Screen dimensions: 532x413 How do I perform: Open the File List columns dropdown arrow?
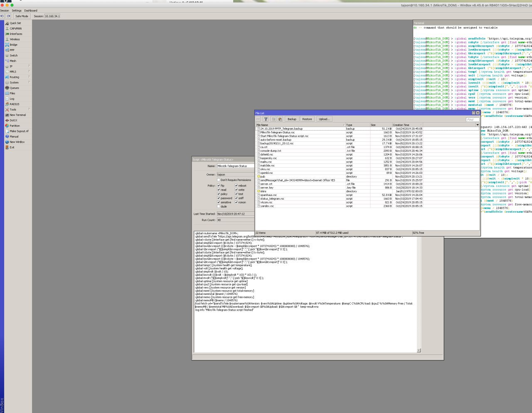pyautogui.click(x=477, y=125)
